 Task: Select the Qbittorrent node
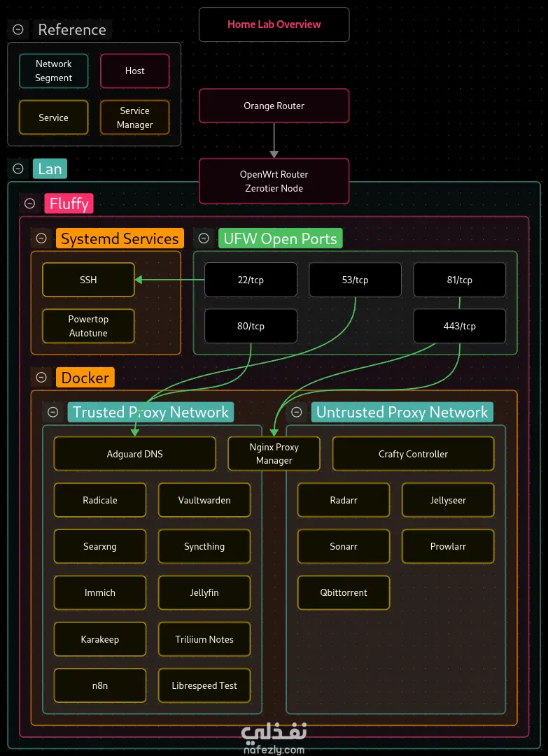(x=344, y=592)
